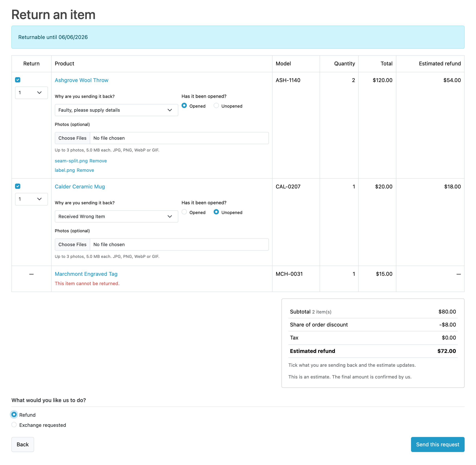
Task: Remove the label.png photo
Action: click(x=85, y=170)
